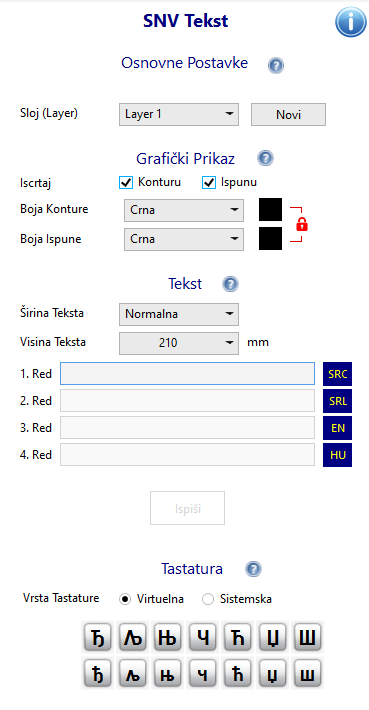The image size is (369, 710).
Task: Click the Novi button
Action: (288, 115)
